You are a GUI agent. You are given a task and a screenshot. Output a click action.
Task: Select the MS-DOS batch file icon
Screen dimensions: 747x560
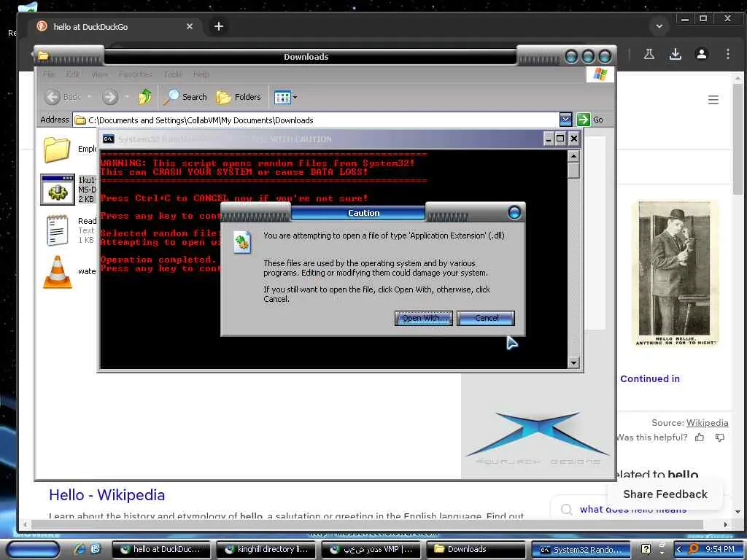[58, 190]
